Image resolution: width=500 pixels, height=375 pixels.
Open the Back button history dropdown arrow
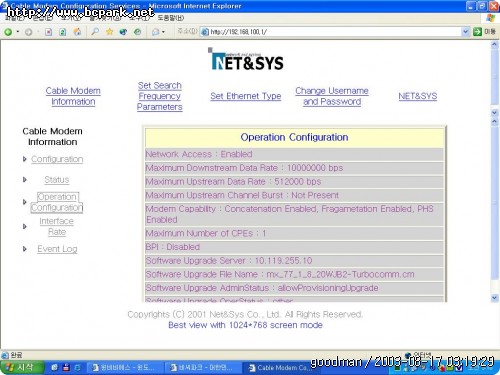point(18,32)
